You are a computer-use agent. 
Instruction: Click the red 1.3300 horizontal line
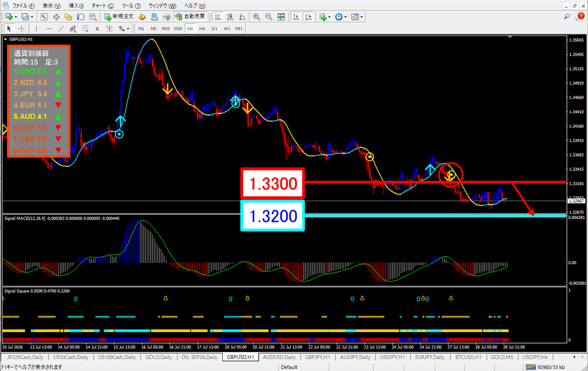tap(435, 183)
